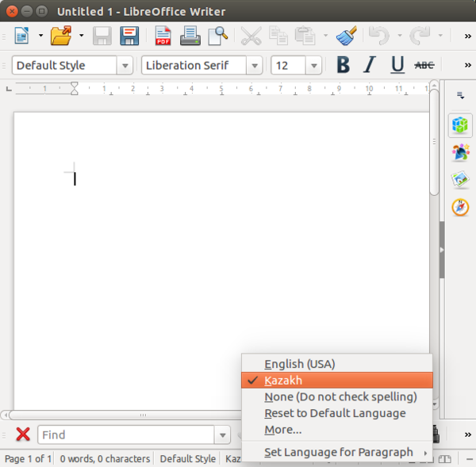Choose English (USA) from language menu
The image size is (476, 467).
[x=299, y=364]
